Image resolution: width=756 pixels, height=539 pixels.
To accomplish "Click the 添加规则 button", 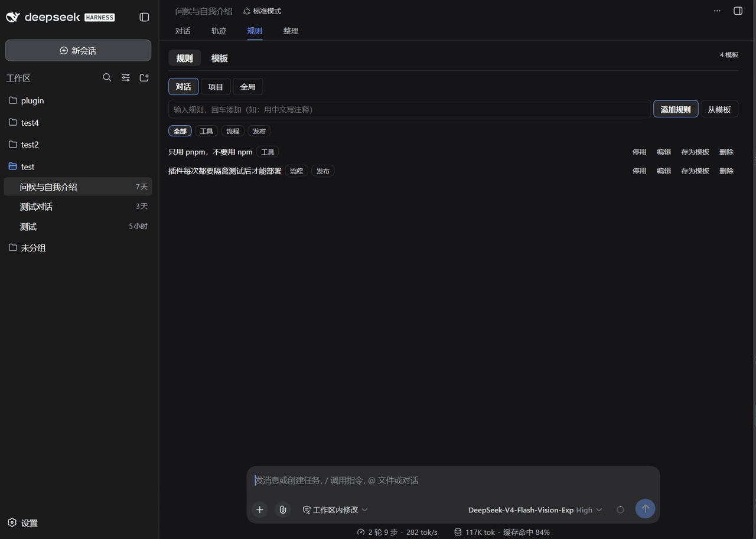I will point(676,109).
